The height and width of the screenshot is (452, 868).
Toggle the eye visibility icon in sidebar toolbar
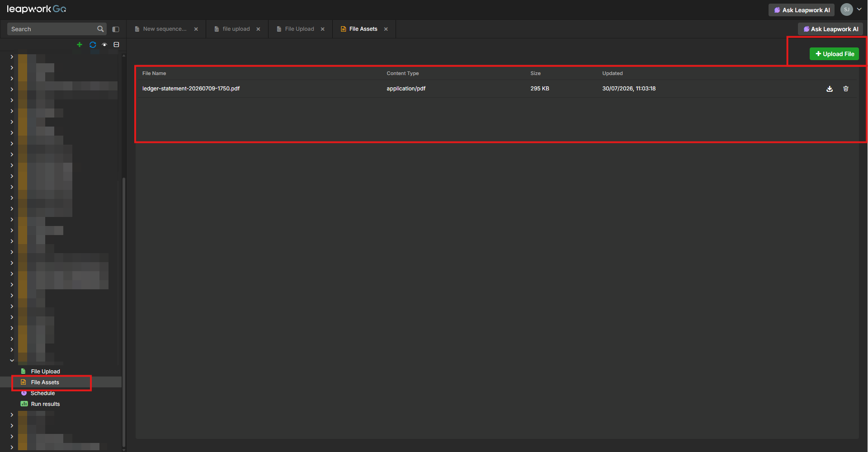pos(104,45)
